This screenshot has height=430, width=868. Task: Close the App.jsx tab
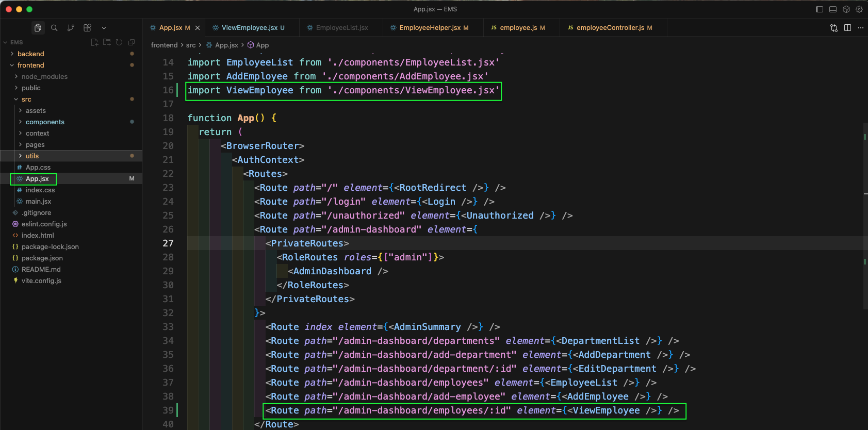[x=198, y=28]
